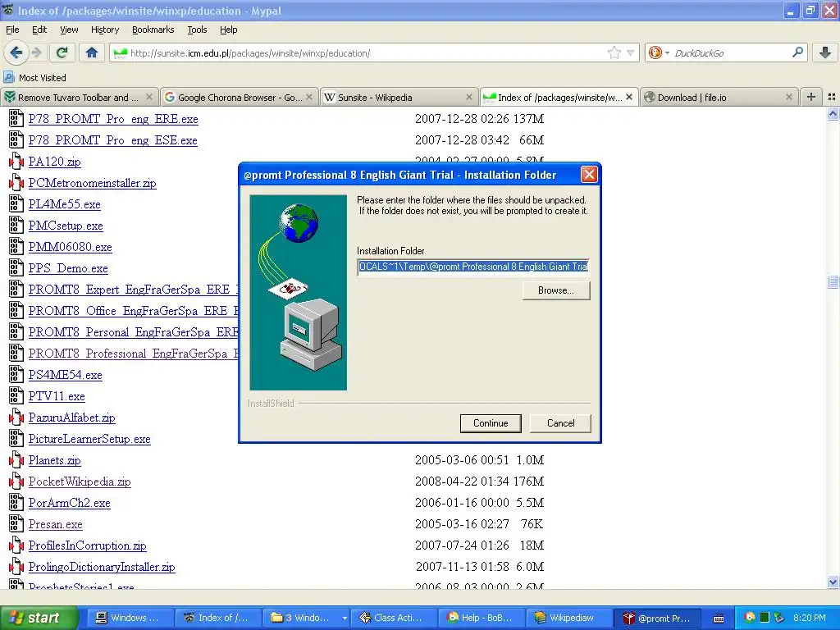Open the PL4Me55.exe link
The height and width of the screenshot is (630, 840).
pyautogui.click(x=64, y=204)
